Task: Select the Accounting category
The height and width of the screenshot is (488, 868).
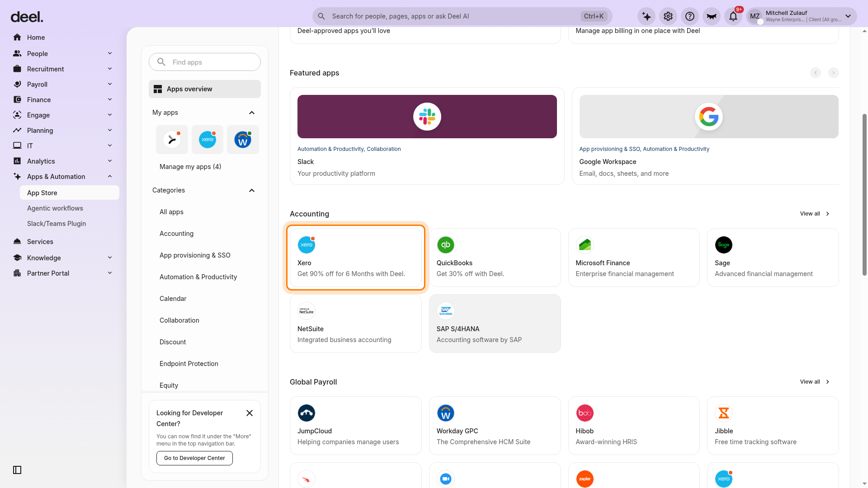Action: [176, 234]
